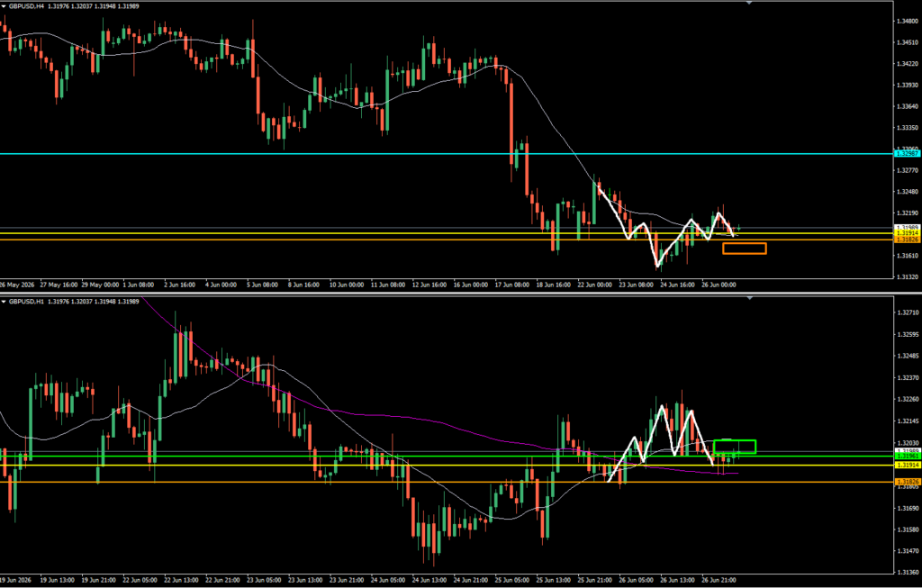Viewport: 922px width, 588px height.
Task: Click the 1.32710 level on H1 price scale
Action: click(907, 312)
